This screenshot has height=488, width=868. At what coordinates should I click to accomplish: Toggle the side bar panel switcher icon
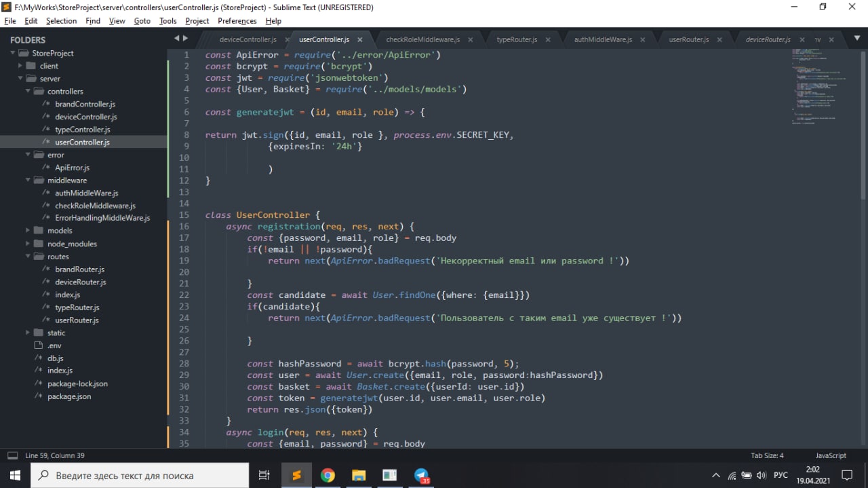point(12,455)
